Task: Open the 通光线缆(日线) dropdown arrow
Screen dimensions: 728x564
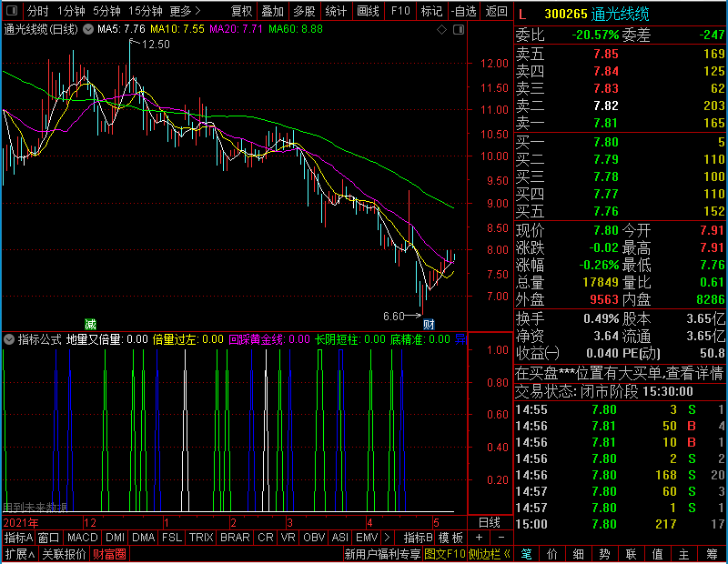Action: pyautogui.click(x=88, y=30)
